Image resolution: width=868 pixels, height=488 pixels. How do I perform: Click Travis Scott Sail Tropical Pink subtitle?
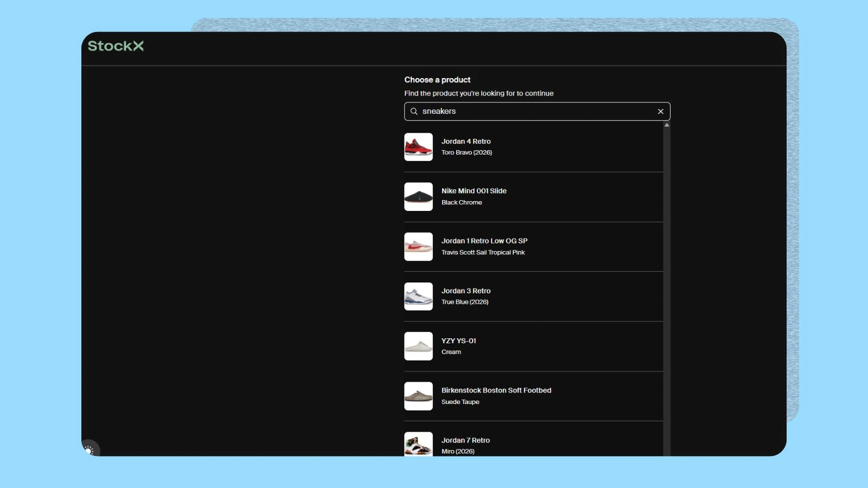pyautogui.click(x=483, y=252)
